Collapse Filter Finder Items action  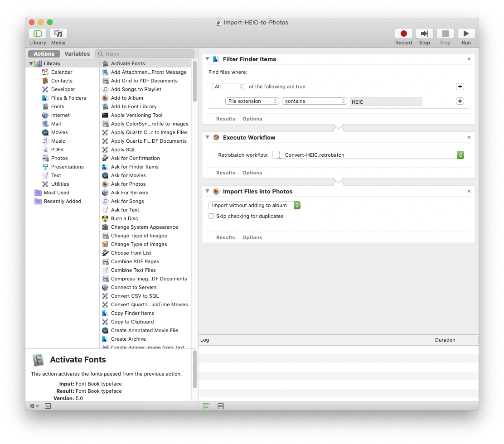click(207, 59)
